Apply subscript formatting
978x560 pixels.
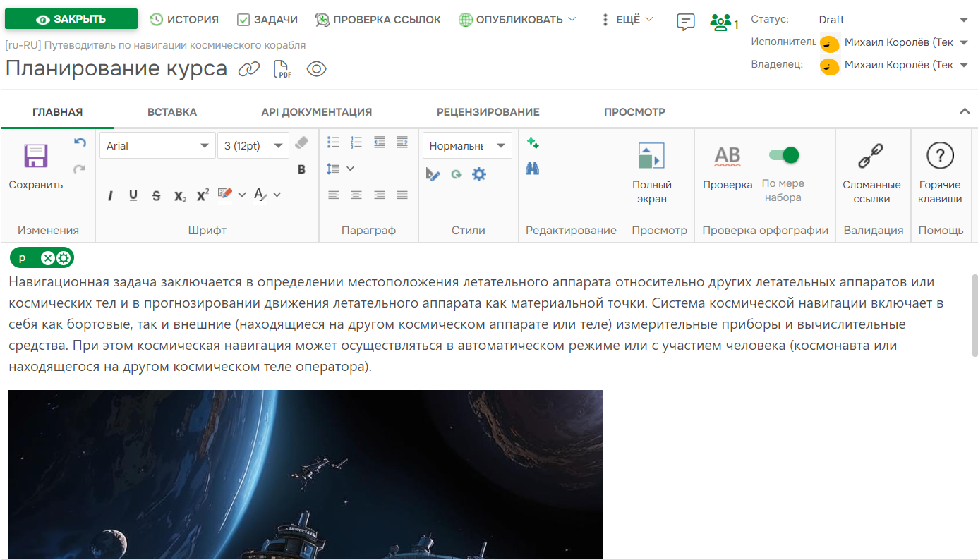click(180, 196)
